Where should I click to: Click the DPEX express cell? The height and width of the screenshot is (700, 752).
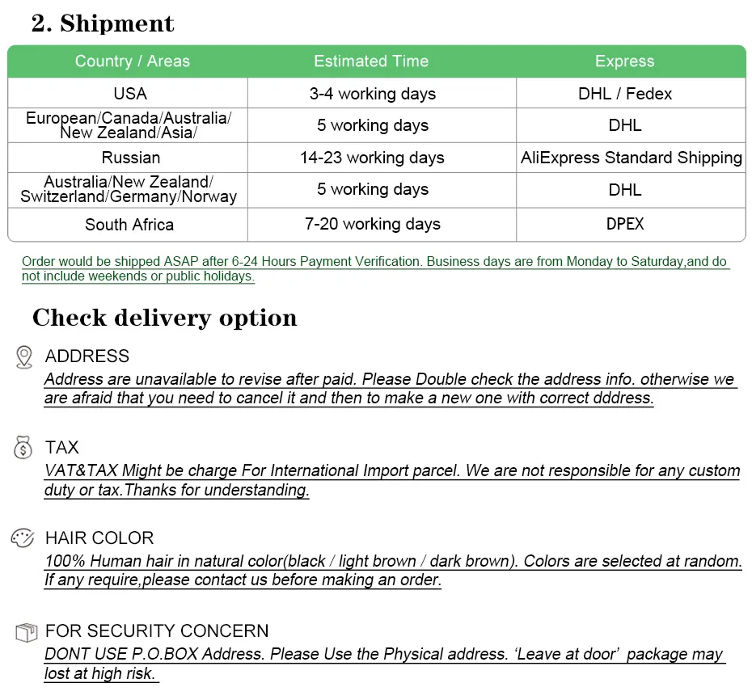[625, 224]
